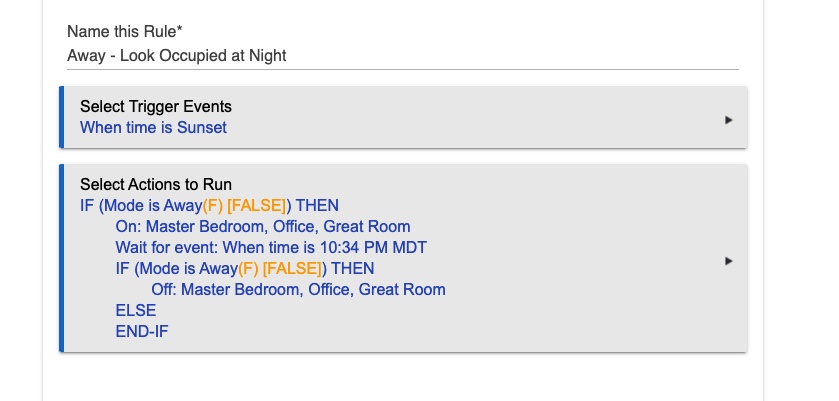Click the blue bar on the actions panel
The image size is (839, 401).
[62, 258]
